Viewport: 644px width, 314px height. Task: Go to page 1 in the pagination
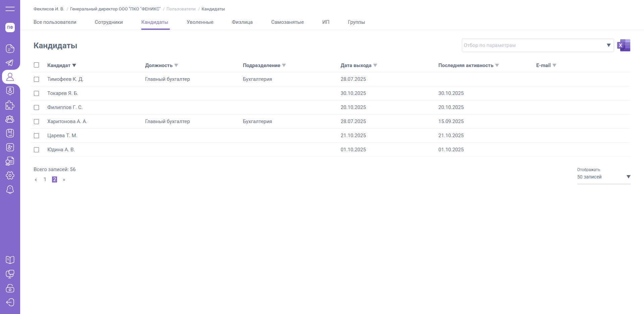[x=45, y=179]
